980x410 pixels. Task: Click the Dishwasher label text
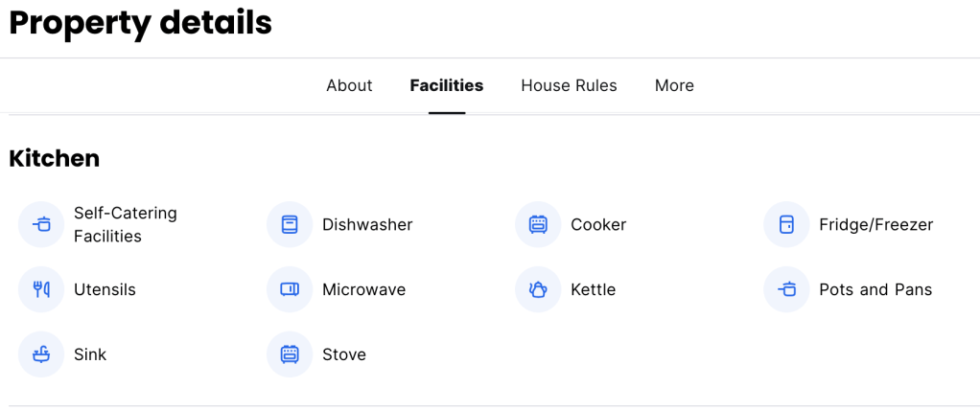pos(367,225)
